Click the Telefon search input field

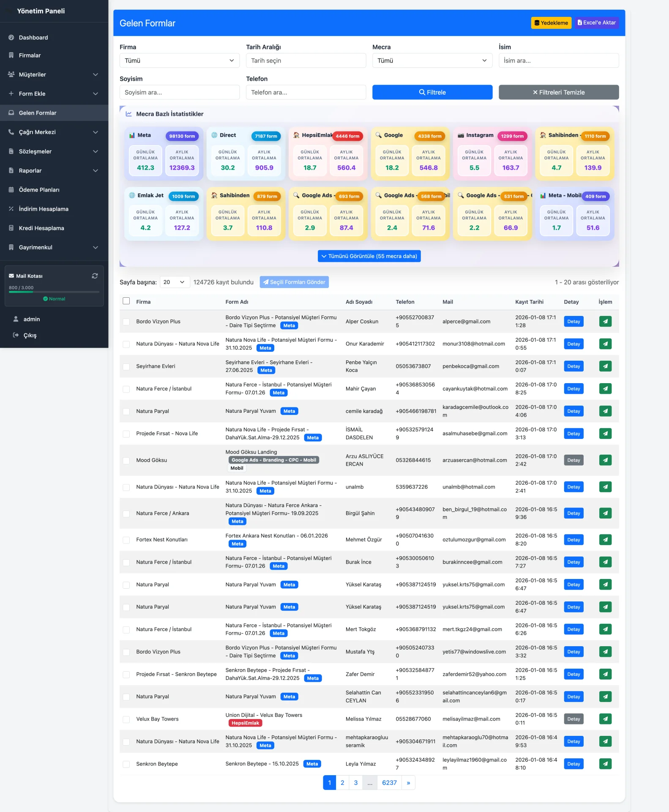click(306, 92)
